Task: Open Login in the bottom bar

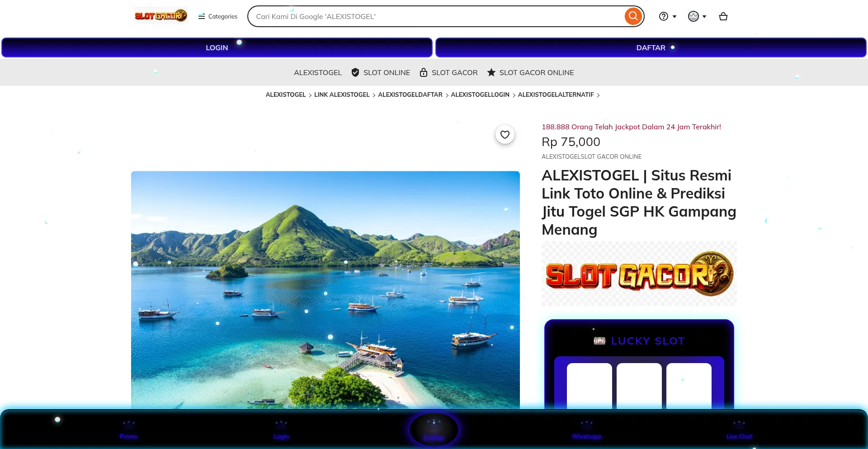Action: [281, 430]
